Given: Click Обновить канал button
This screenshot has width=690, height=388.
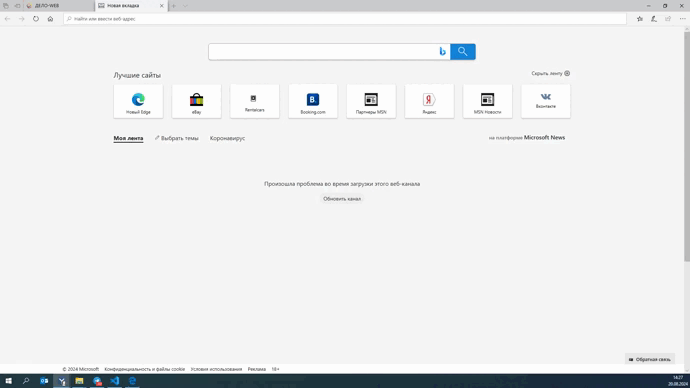Looking at the screenshot, I should [342, 199].
